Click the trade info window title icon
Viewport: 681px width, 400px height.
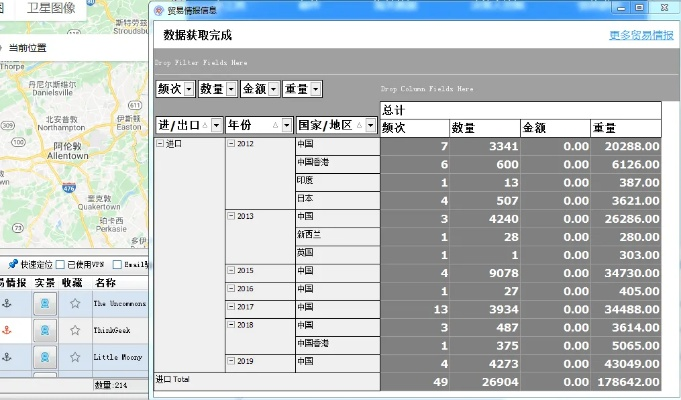[160, 9]
